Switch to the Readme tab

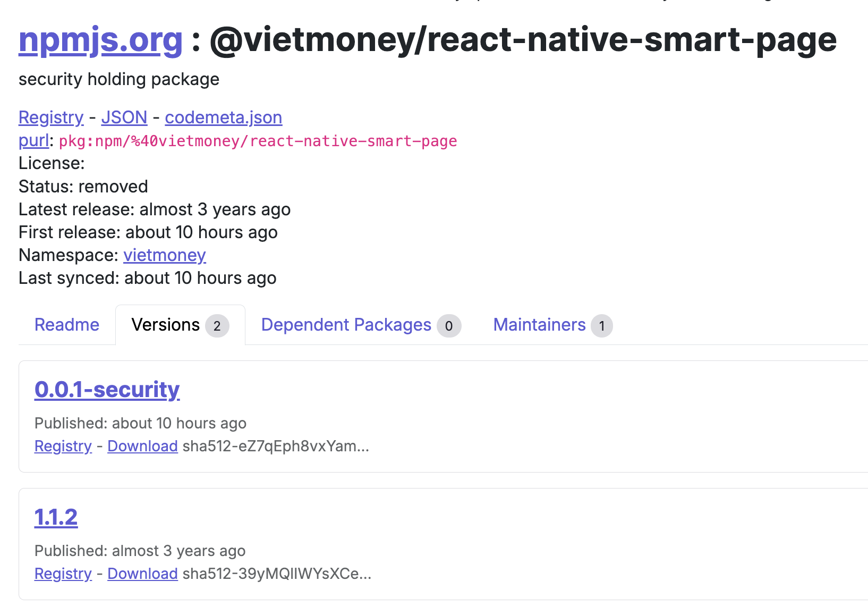(x=67, y=325)
